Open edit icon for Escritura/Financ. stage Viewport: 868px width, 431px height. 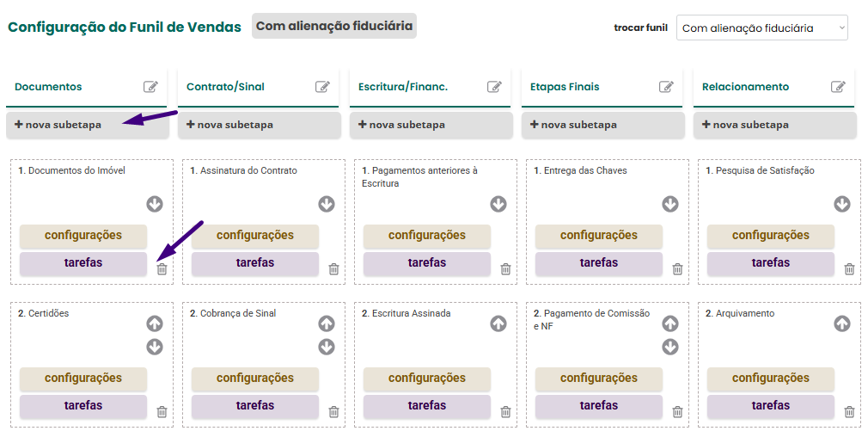coord(495,87)
